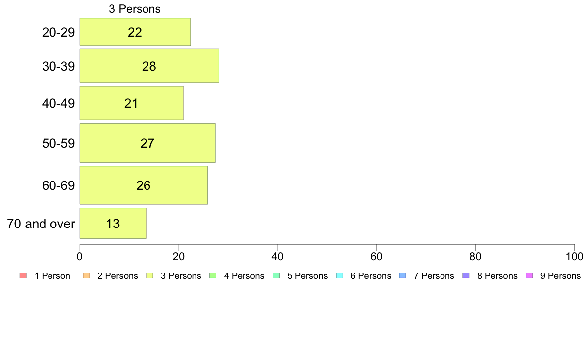
Task: Click the 70 and over bar
Action: [x=113, y=224]
